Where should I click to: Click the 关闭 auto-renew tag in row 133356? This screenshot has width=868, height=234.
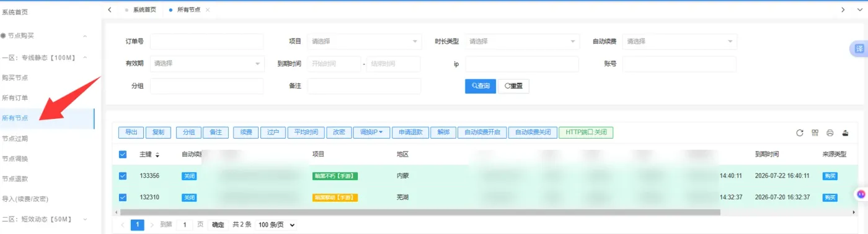189,176
